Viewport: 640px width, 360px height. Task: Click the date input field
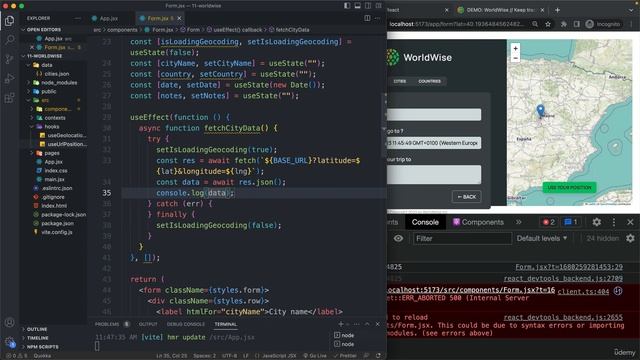(x=434, y=143)
